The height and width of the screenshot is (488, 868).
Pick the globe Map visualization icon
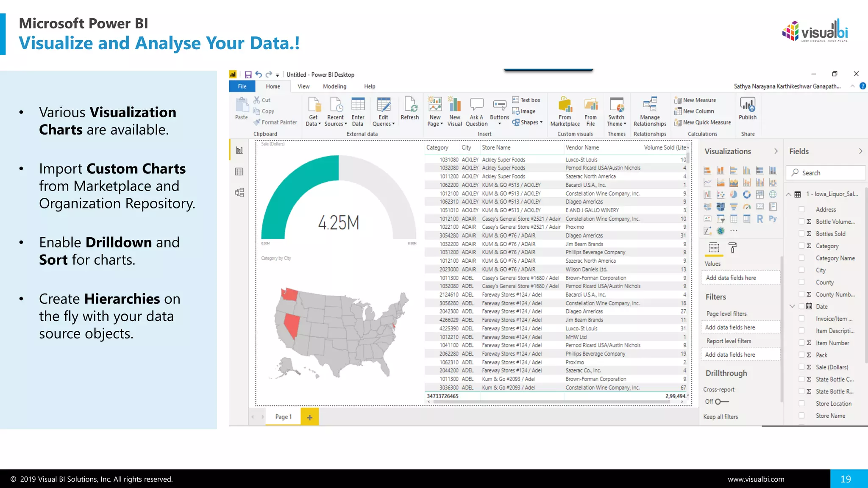point(773,194)
